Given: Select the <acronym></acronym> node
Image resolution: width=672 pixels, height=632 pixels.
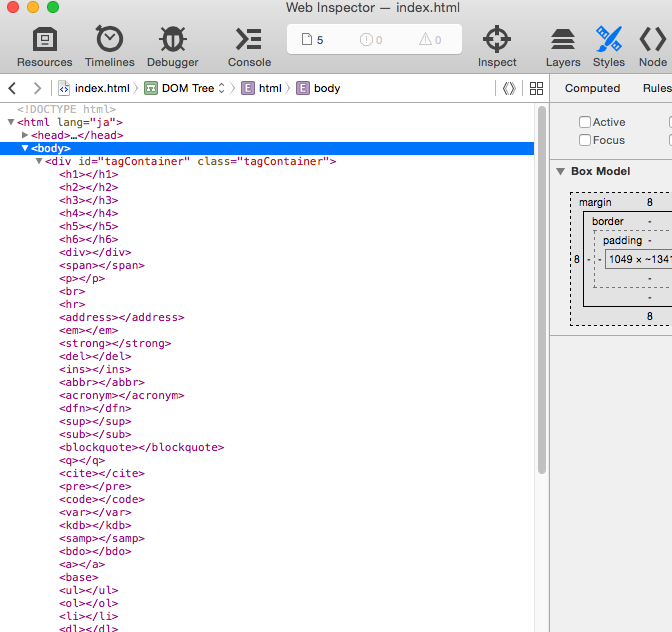Looking at the screenshot, I should coord(122,395).
